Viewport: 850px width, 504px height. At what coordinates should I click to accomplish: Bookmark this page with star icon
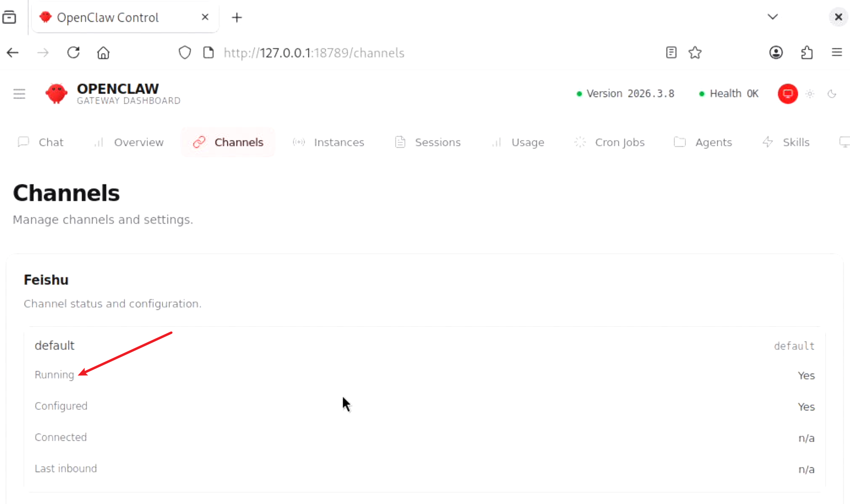695,53
